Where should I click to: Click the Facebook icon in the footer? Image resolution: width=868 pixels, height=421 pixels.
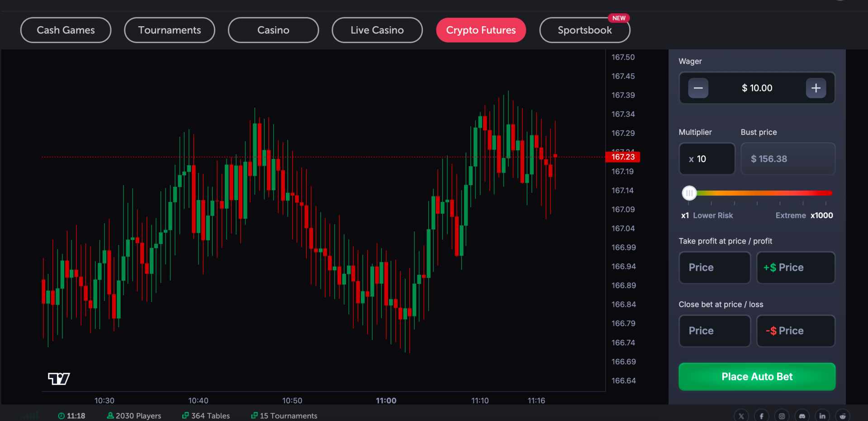[761, 415]
